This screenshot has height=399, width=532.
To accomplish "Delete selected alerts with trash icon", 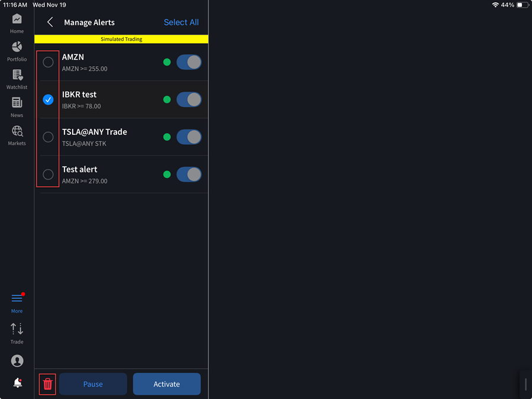I will point(47,384).
